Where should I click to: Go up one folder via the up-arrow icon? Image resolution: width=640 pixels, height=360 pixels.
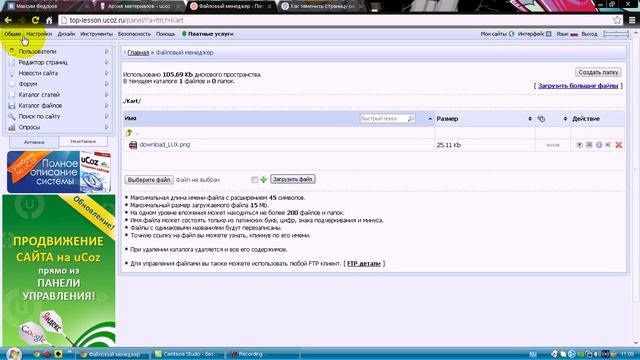point(129,133)
